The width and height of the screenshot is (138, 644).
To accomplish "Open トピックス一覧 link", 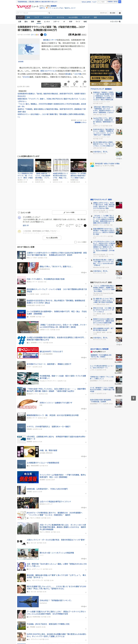I will pos(115,21).
